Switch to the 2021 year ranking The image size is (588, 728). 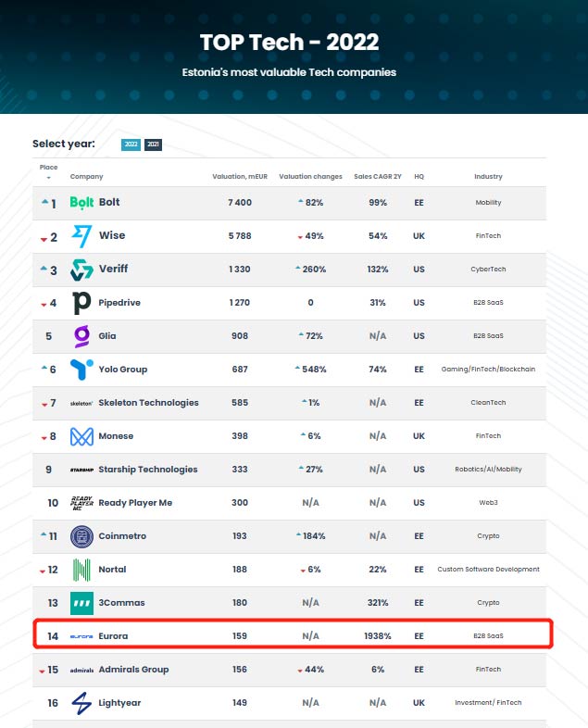tap(153, 144)
